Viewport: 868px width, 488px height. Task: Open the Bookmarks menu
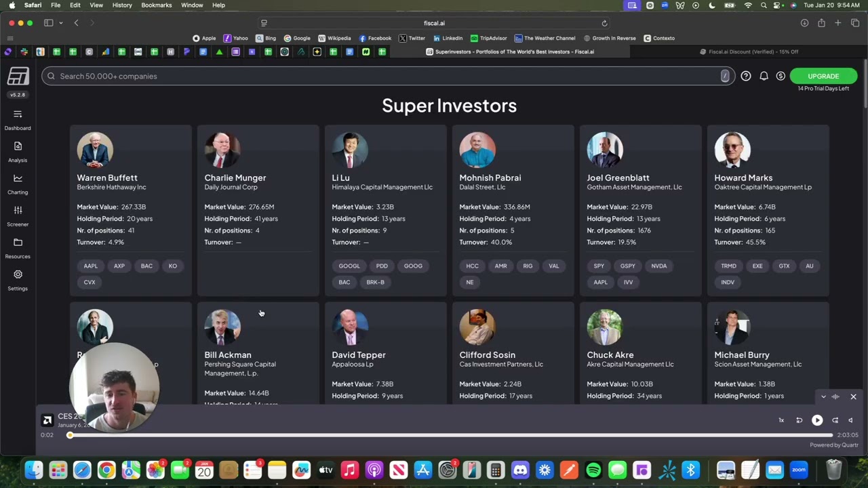click(157, 5)
